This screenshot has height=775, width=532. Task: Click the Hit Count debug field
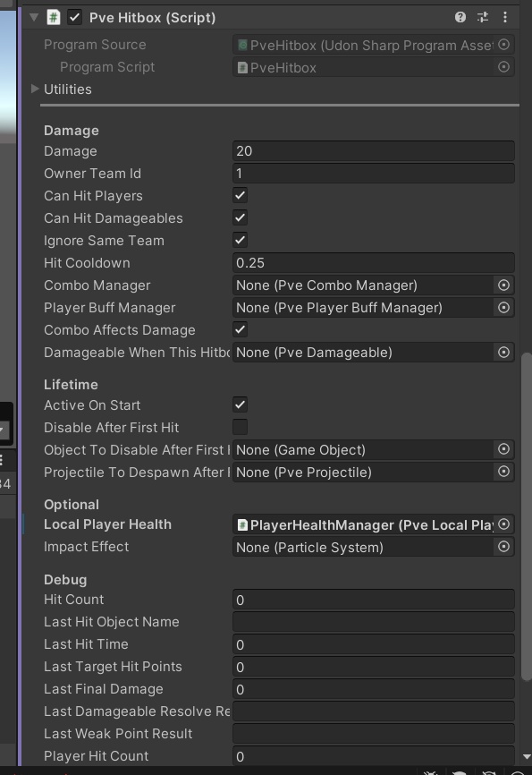[x=374, y=600]
